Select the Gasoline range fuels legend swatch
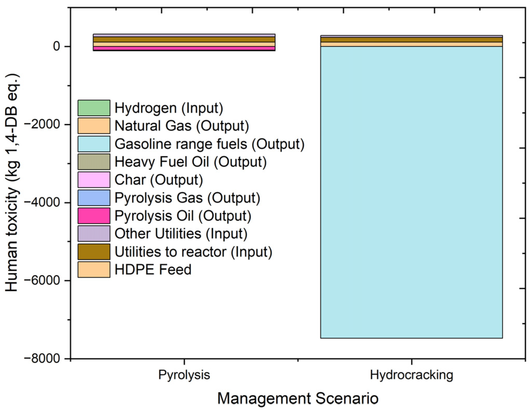The width and height of the screenshot is (532, 412). coord(94,144)
